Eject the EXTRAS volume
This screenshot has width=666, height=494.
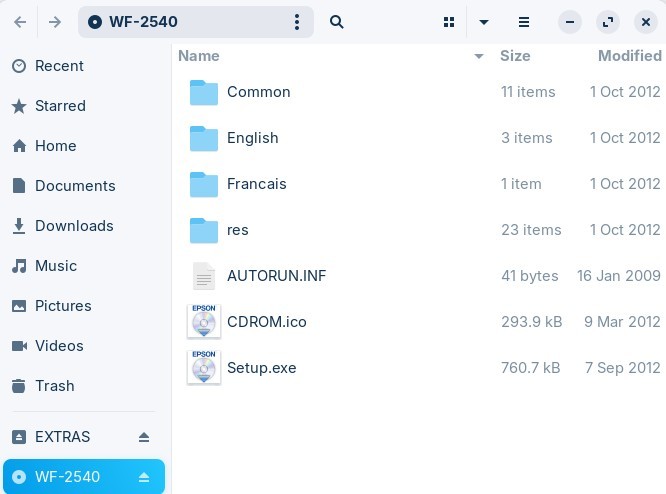click(x=144, y=437)
